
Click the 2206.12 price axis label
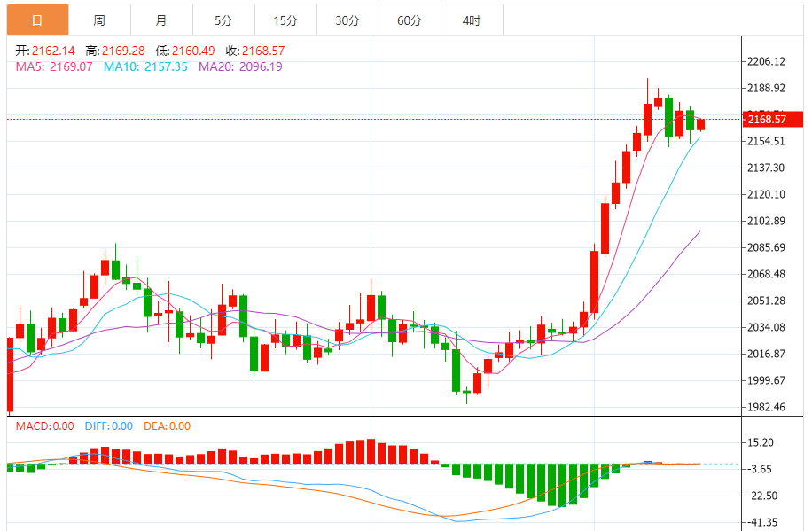766,62
